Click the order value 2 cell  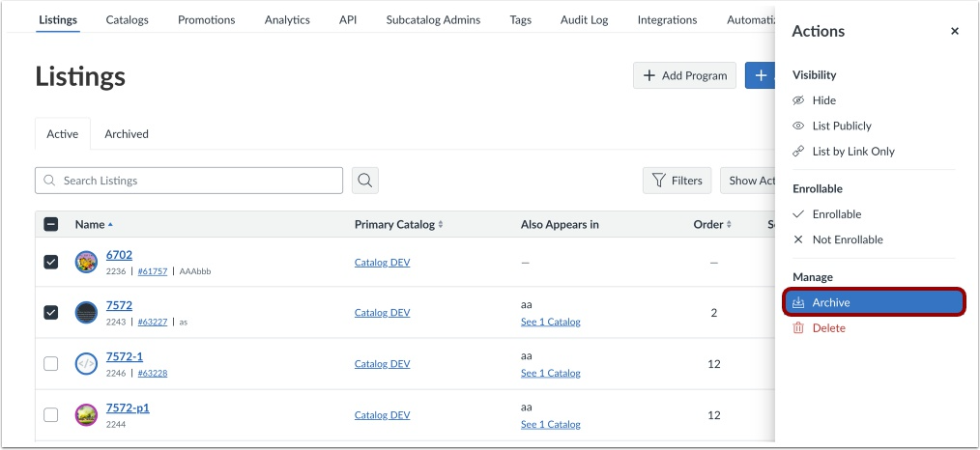click(x=714, y=313)
